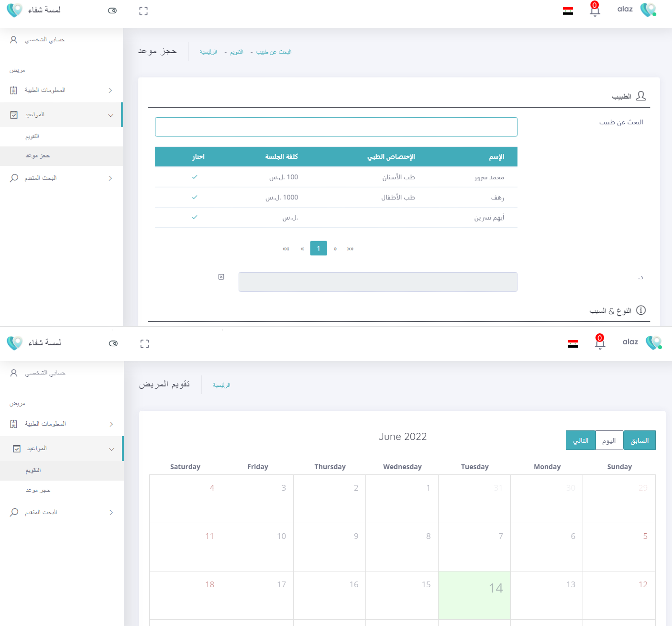672x626 pixels.
Task: Toggle the sidebar switch in the booking page header
Action: click(112, 11)
